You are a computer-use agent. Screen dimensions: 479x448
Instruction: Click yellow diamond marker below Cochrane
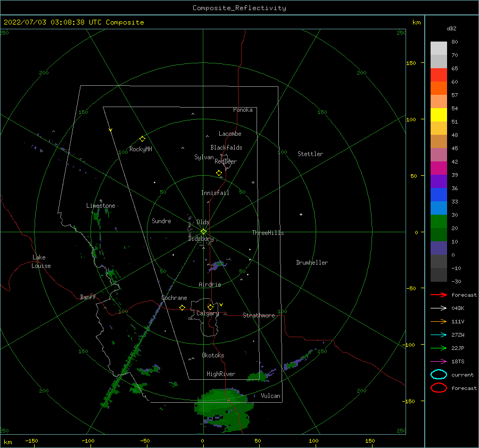click(x=182, y=307)
